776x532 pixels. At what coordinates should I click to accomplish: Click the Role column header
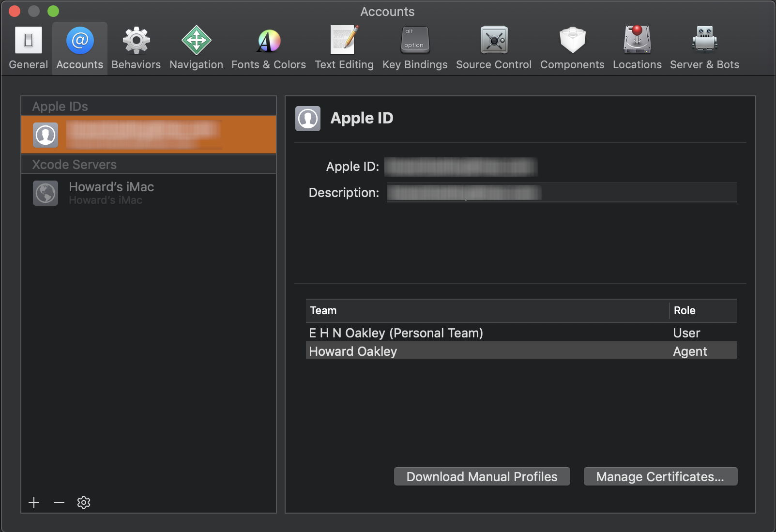pyautogui.click(x=703, y=310)
